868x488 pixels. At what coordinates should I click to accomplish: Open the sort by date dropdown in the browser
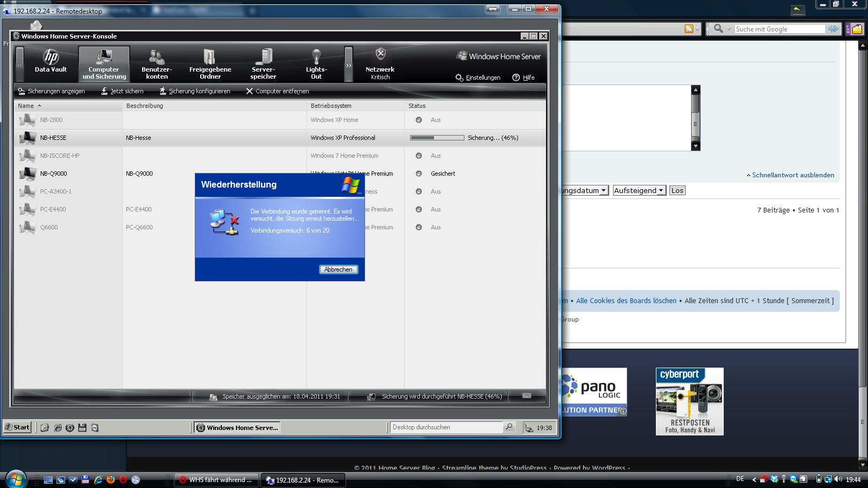(x=585, y=190)
